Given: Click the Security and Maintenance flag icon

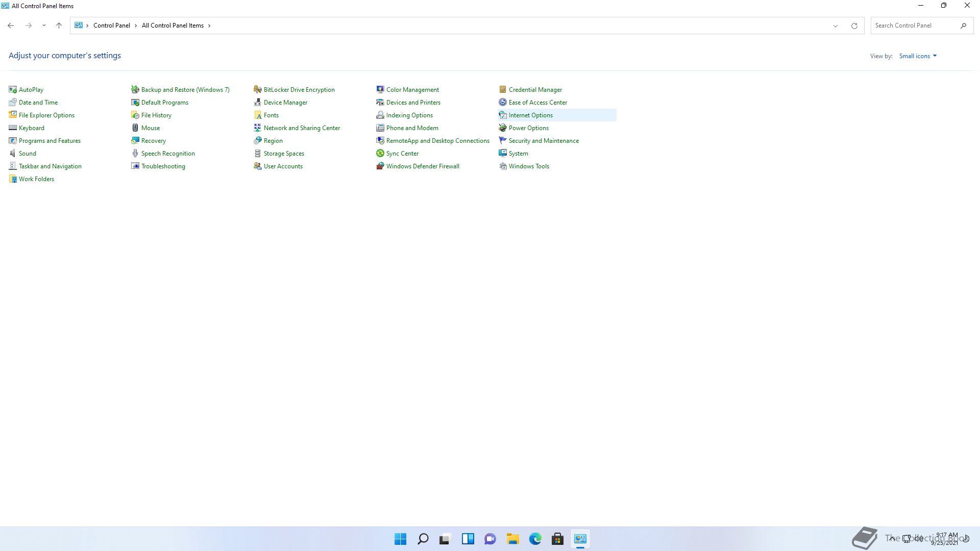Looking at the screenshot, I should coord(503,141).
